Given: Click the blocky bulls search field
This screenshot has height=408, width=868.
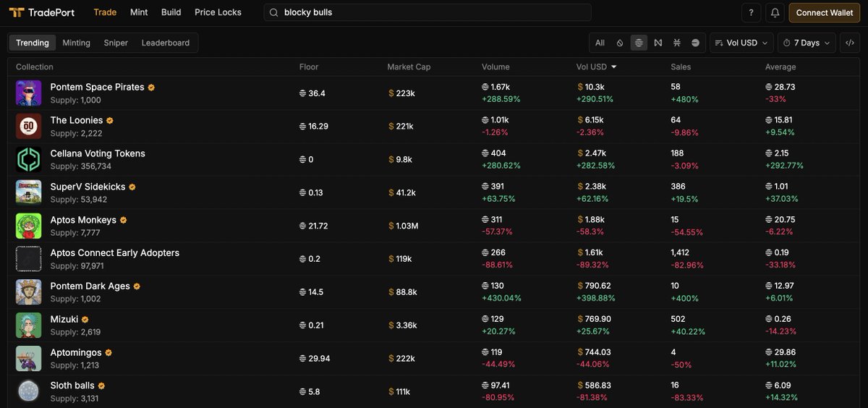Looking at the screenshot, I should click(x=427, y=12).
